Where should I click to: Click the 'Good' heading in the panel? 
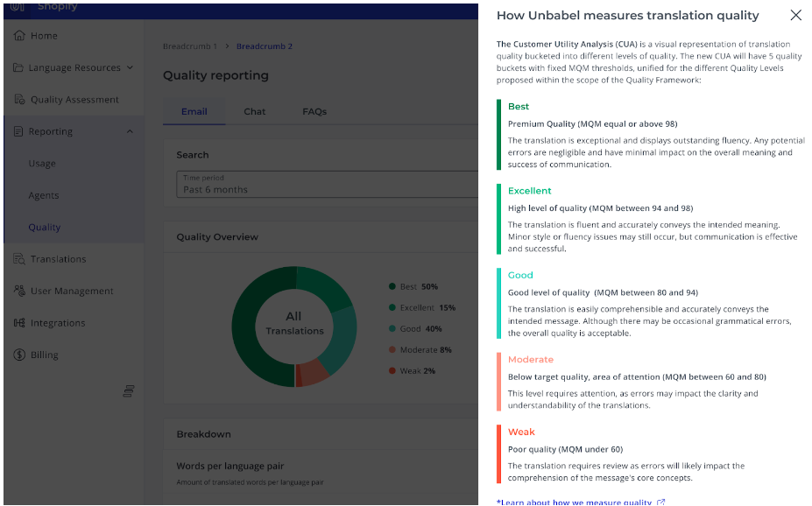520,275
